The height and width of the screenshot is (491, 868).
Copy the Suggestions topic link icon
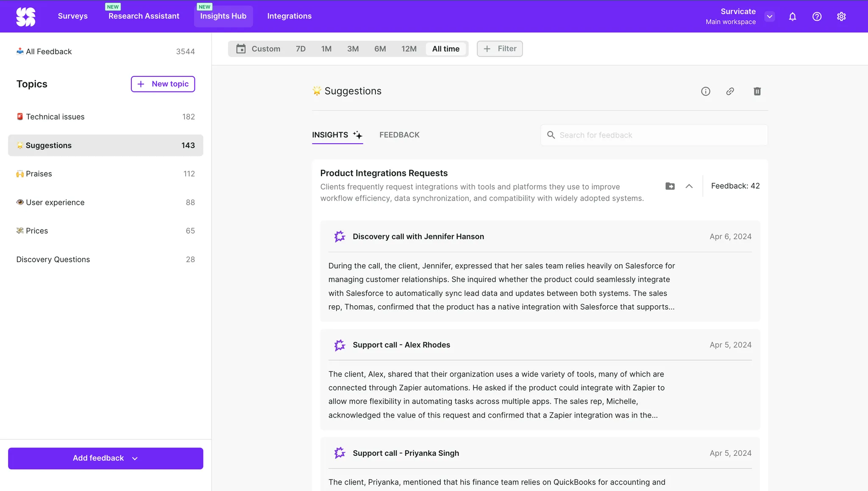pos(730,91)
